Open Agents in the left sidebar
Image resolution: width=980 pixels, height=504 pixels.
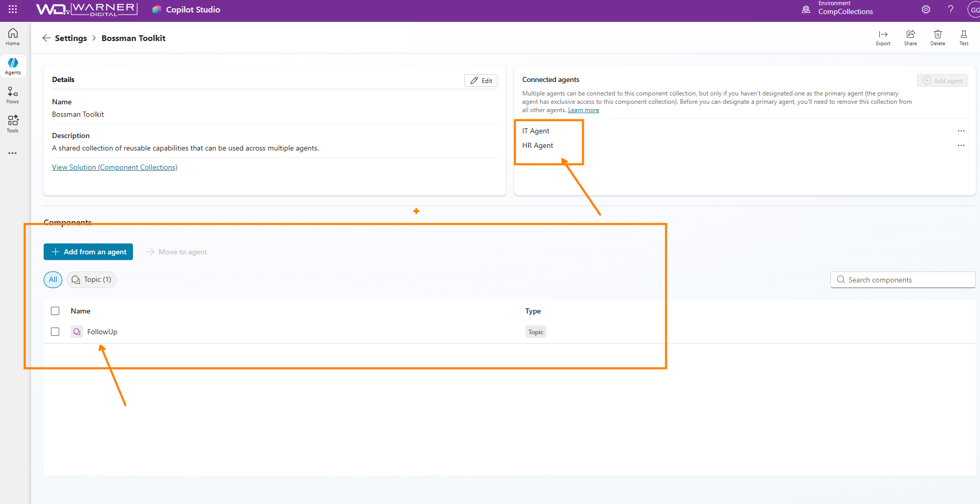click(13, 66)
